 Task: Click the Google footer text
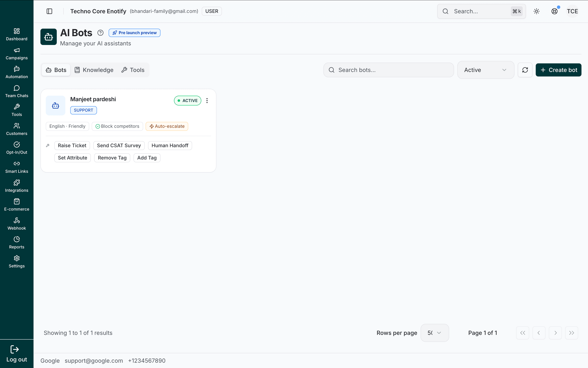(50, 360)
